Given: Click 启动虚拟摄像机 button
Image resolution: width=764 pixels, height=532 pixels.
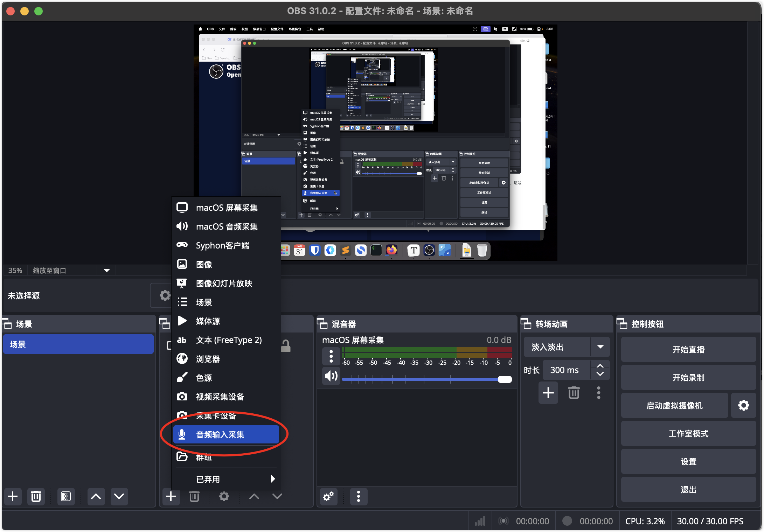Looking at the screenshot, I should 674,405.
